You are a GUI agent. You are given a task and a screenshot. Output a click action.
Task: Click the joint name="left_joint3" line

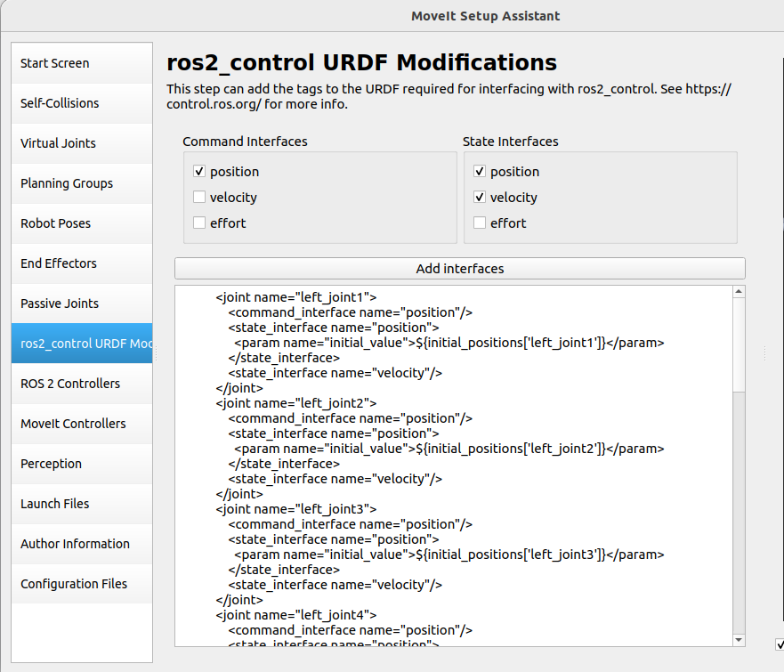point(296,509)
